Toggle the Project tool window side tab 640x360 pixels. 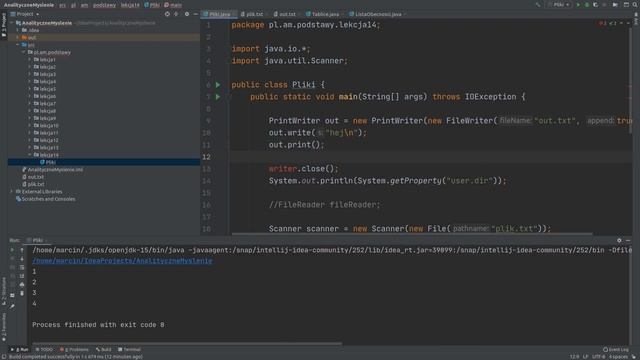click(4, 25)
